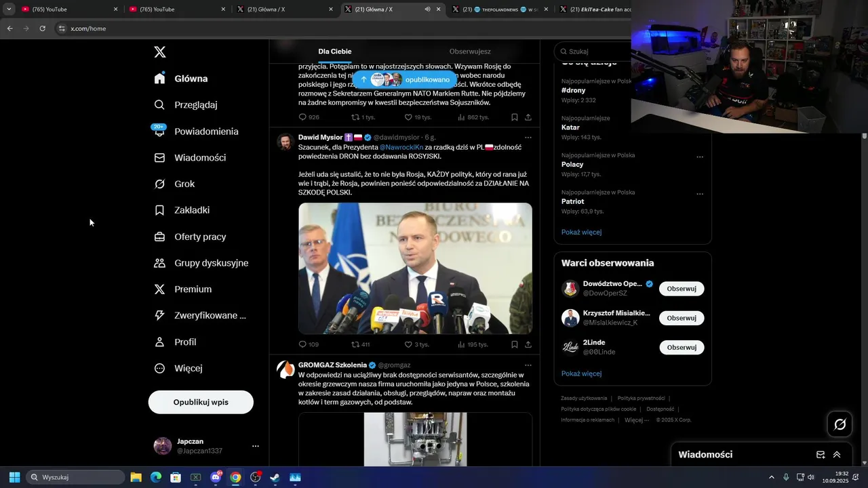Open Zweryfikowane organizations item
This screenshot has width=868, height=488.
(200, 315)
